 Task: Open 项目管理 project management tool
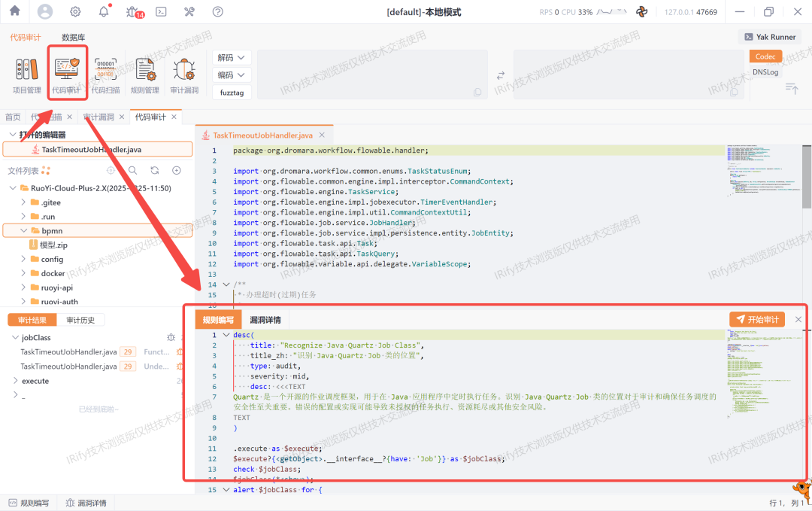(x=27, y=76)
